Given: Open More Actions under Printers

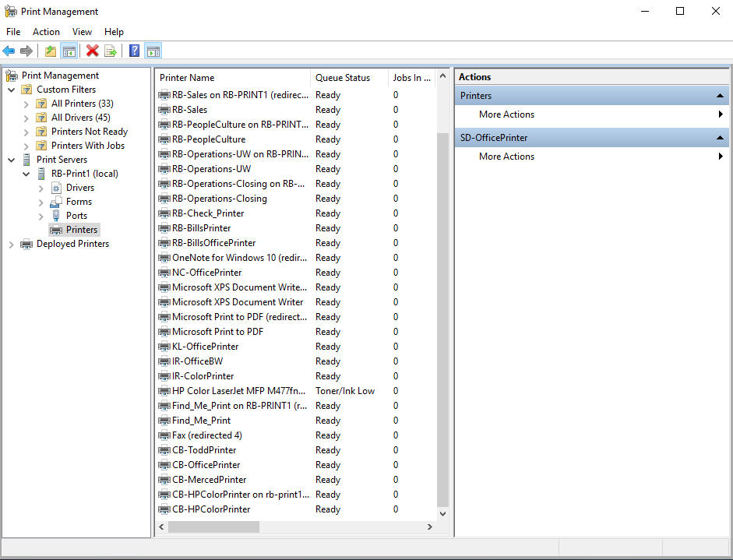Looking at the screenshot, I should tap(592, 114).
